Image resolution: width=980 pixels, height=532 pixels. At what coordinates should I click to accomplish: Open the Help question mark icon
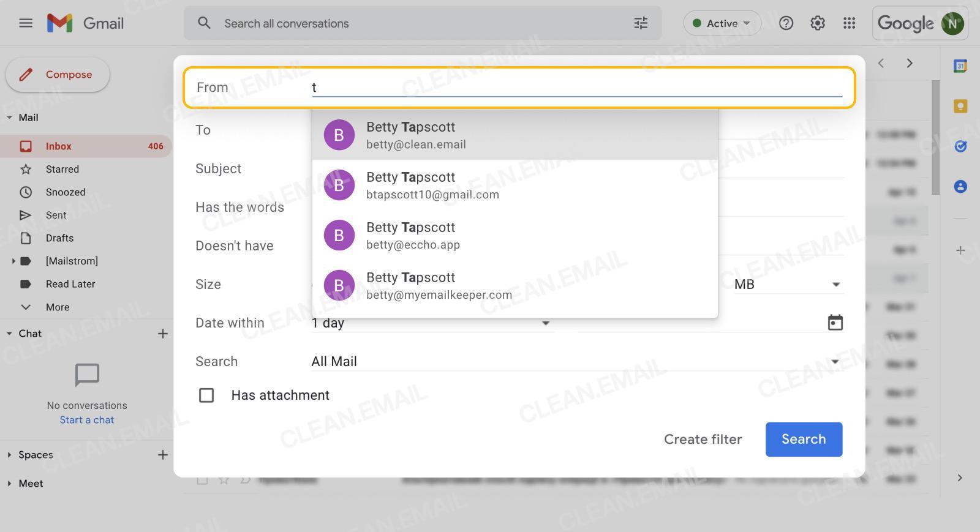coord(786,23)
